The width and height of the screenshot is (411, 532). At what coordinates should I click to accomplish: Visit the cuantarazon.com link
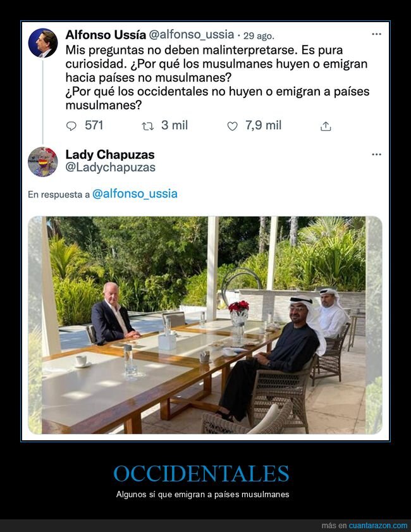click(x=377, y=525)
